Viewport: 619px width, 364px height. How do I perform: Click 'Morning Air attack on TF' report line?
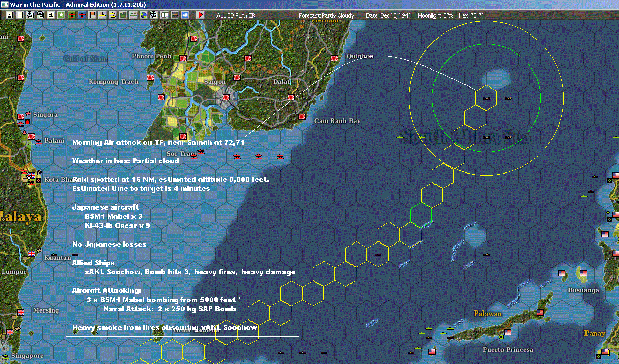click(x=158, y=142)
